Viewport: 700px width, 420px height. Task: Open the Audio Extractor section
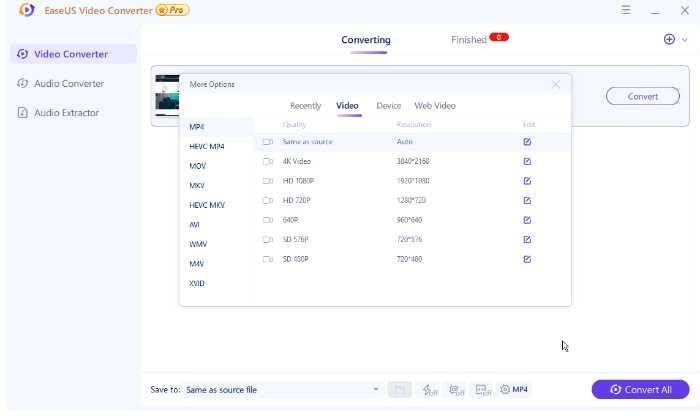tap(73, 112)
